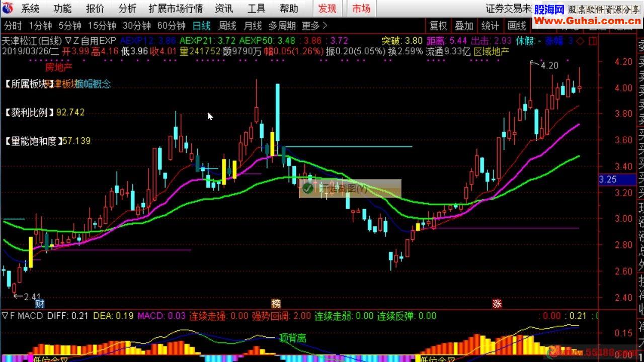Switch to 1分钟 period tab
This screenshot has width=644, height=362.
pyautogui.click(x=40, y=26)
